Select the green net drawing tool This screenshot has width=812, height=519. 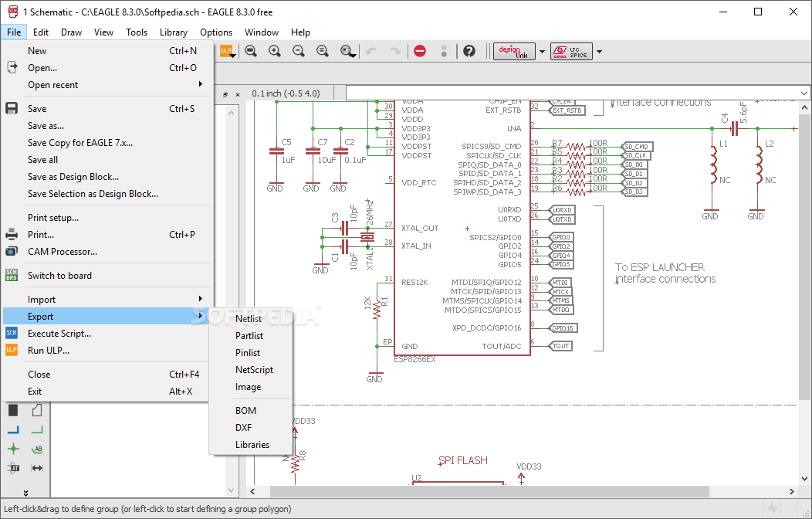pyautogui.click(x=37, y=430)
